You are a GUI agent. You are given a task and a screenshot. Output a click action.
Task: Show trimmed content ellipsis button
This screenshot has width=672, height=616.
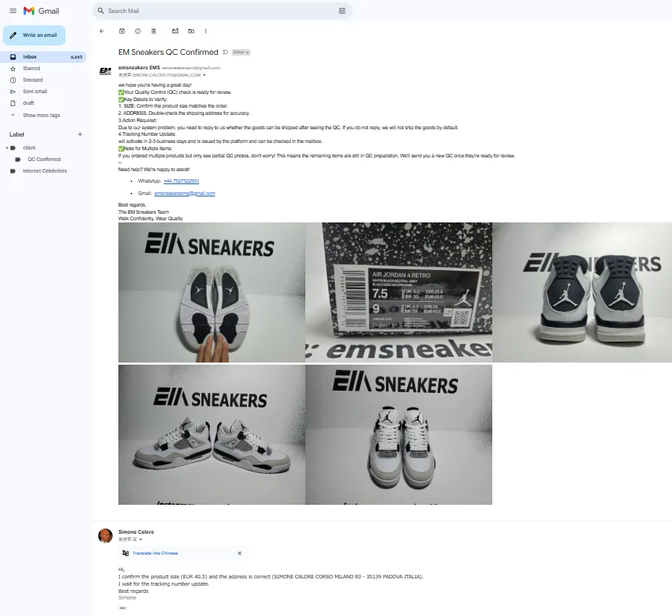click(123, 608)
